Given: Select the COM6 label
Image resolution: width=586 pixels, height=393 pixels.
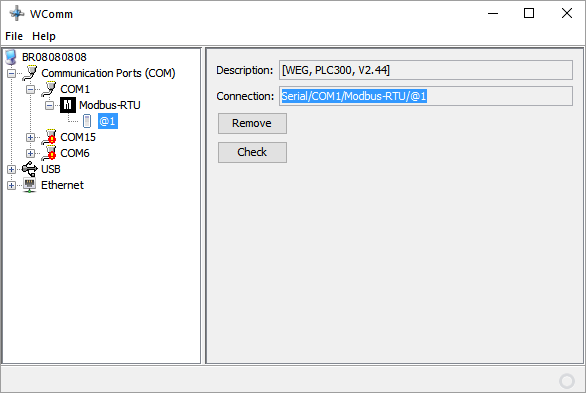Looking at the screenshot, I should 75,153.
